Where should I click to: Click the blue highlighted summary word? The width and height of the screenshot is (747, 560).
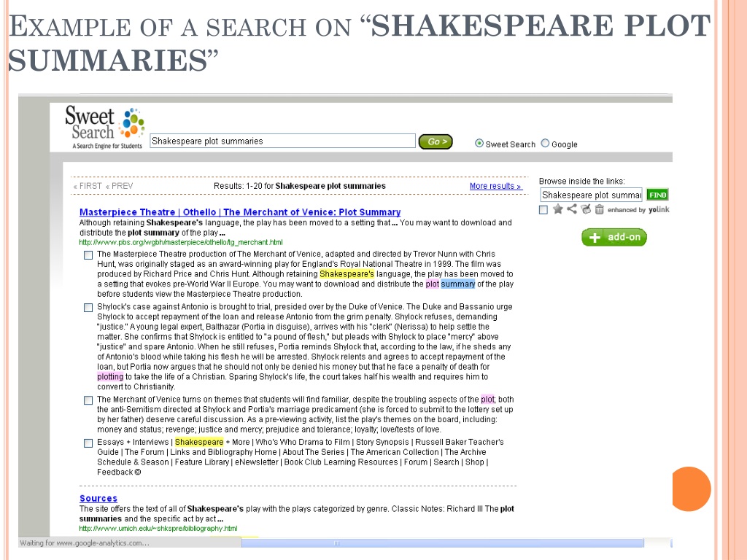tap(458, 284)
